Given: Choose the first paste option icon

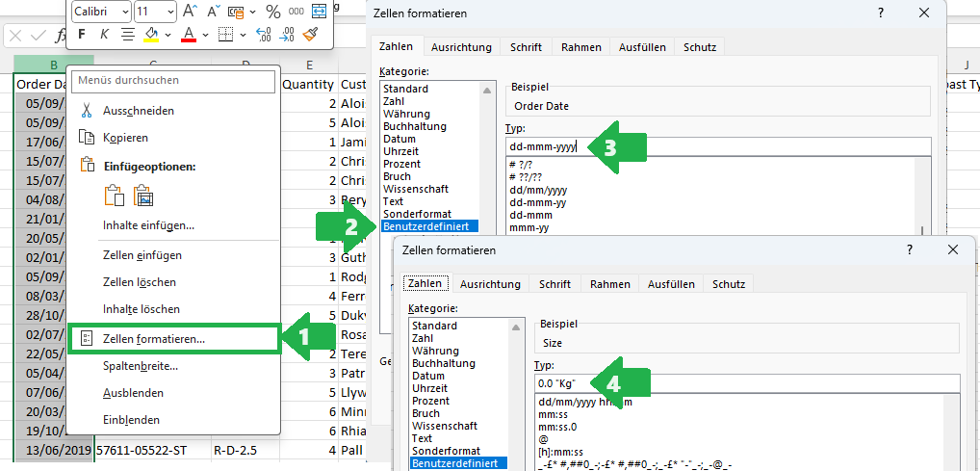Looking at the screenshot, I should point(115,196).
